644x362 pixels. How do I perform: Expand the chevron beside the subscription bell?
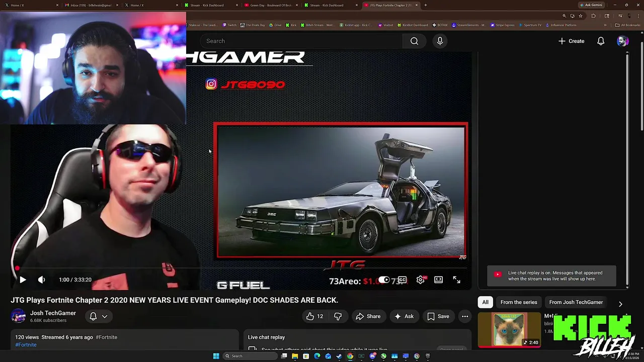(x=105, y=316)
